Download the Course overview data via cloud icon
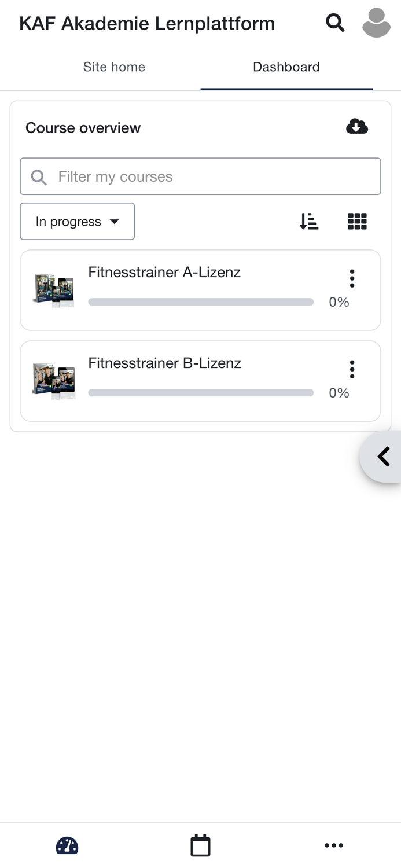Screen dimensions: 401x868 tap(357, 126)
